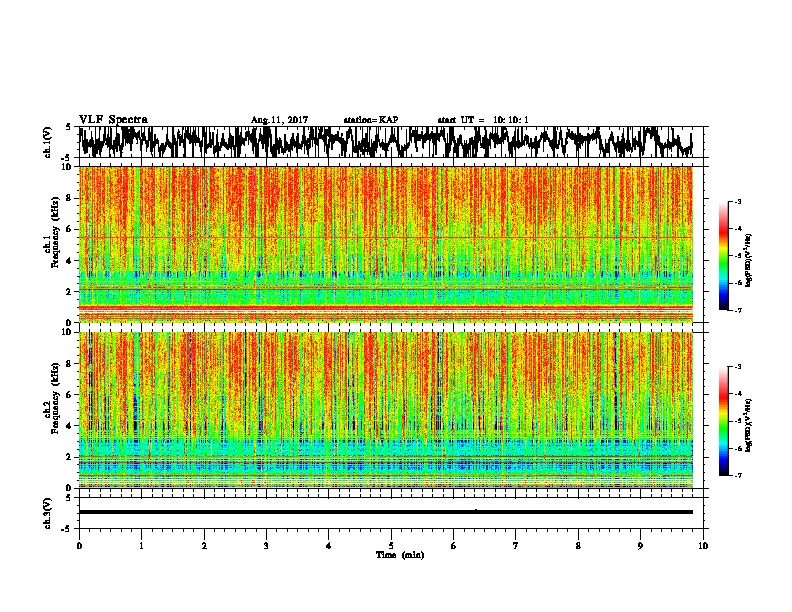Viewport: 792px width, 612px height.
Task: Click the time axis tick label "5"
Action: 391,546
